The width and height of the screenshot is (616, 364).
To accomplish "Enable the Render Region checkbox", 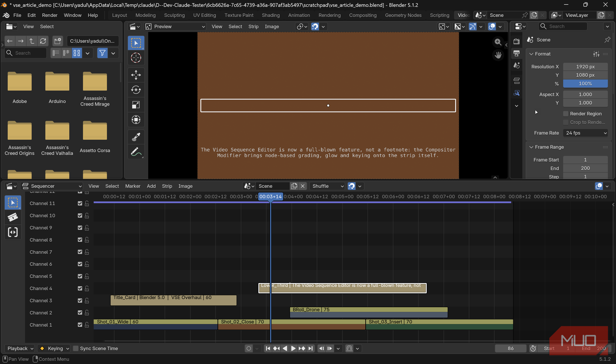I will coord(566,114).
